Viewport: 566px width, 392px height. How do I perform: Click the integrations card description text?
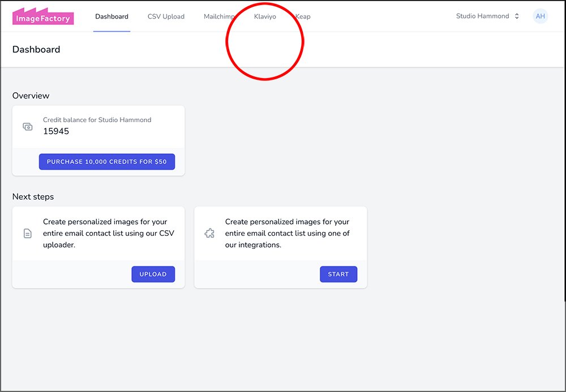287,233
